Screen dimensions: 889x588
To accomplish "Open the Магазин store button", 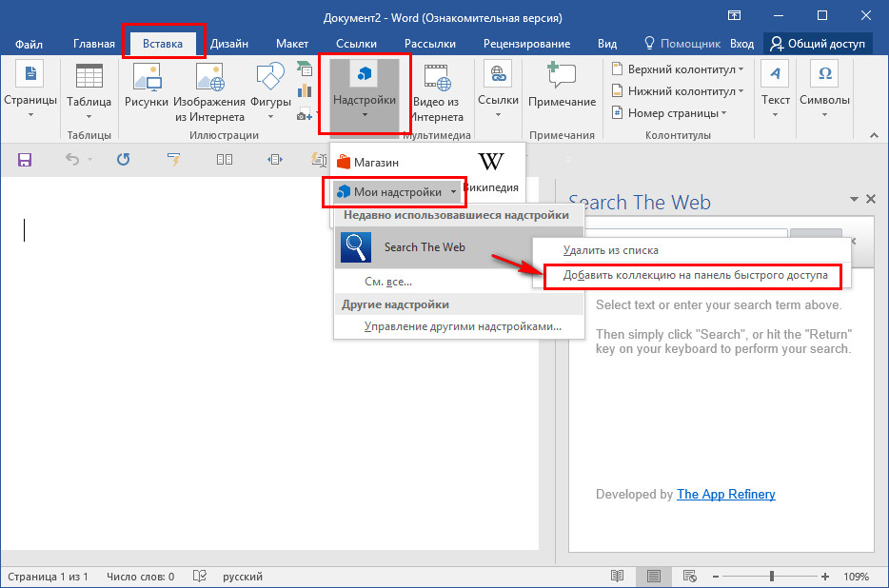I will click(368, 163).
